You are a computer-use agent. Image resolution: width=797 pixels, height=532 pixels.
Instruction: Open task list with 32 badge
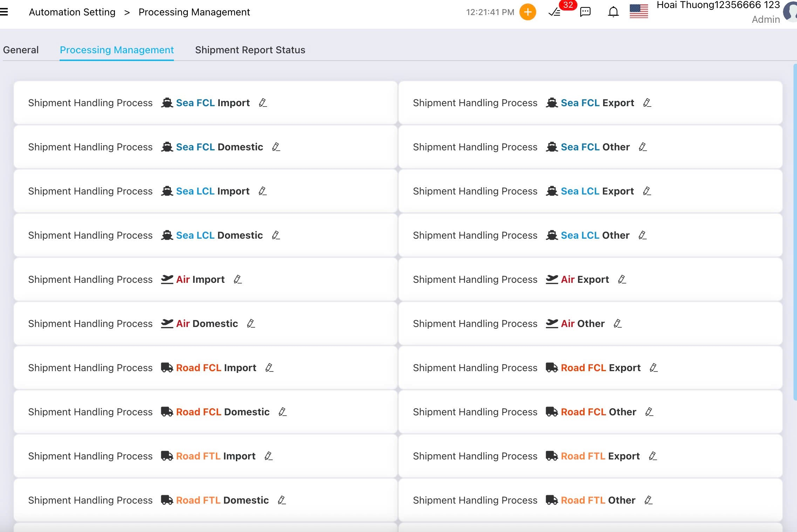[555, 12]
